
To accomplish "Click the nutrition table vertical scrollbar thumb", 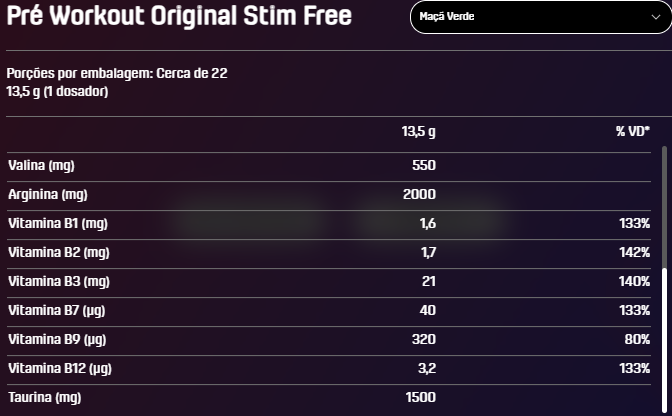I will pos(664,341).
